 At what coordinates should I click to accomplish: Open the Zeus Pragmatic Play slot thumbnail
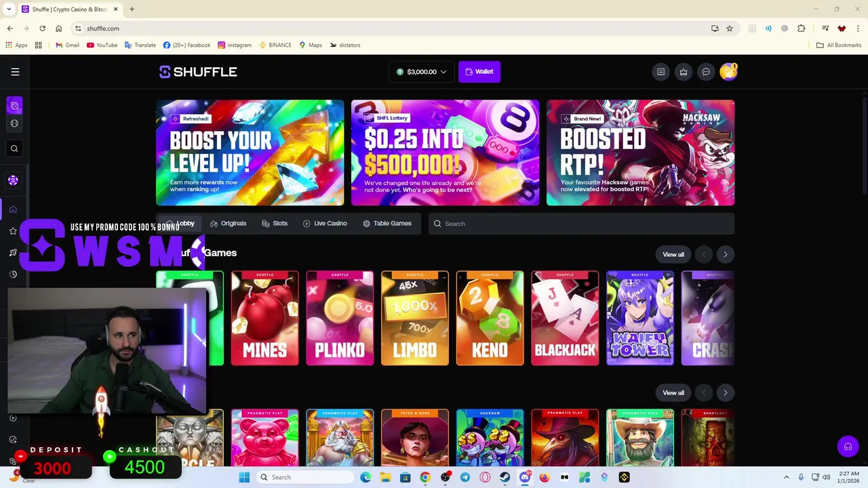point(340,439)
